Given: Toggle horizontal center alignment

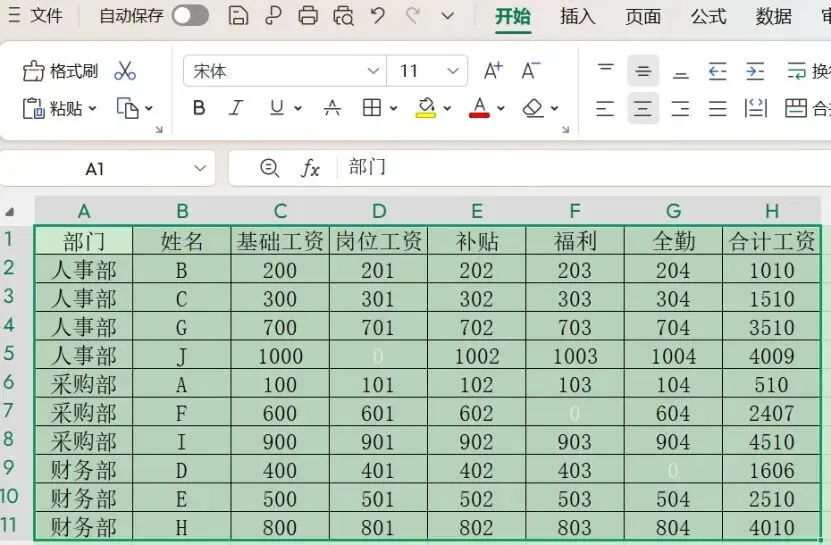Looking at the screenshot, I should pos(643,108).
